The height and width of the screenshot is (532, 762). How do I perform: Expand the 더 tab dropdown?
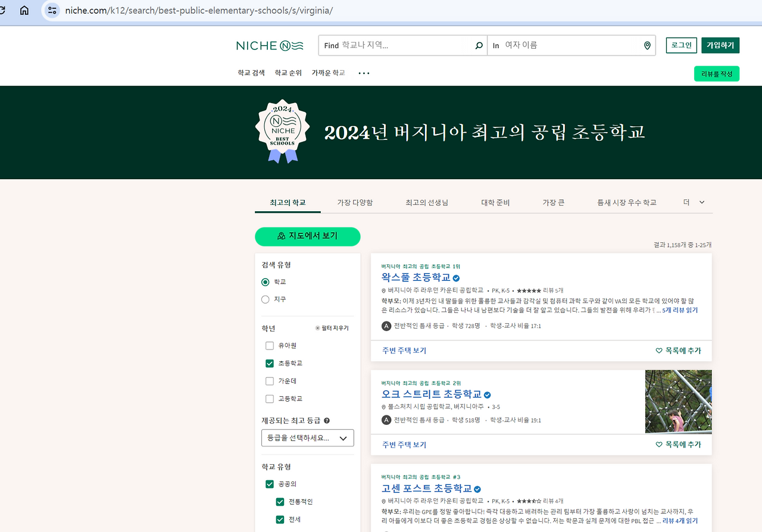694,202
